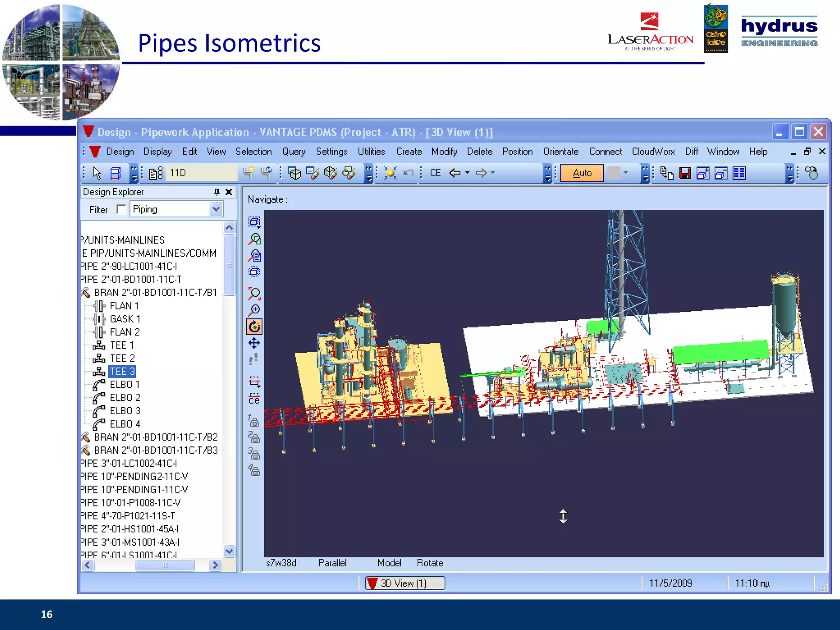Open the forward arrow history dropdown
The width and height of the screenshot is (840, 630).
click(x=493, y=173)
